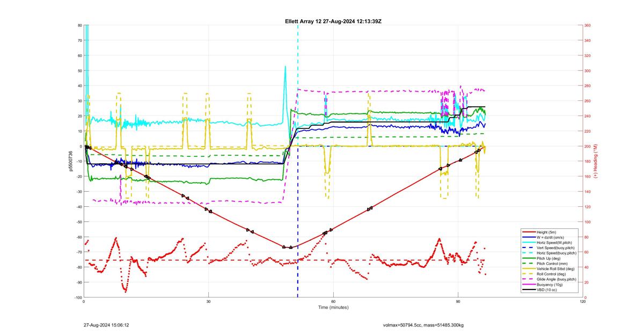
Task: Click the left y-axis tick label "80"
Action: [x=79, y=25]
